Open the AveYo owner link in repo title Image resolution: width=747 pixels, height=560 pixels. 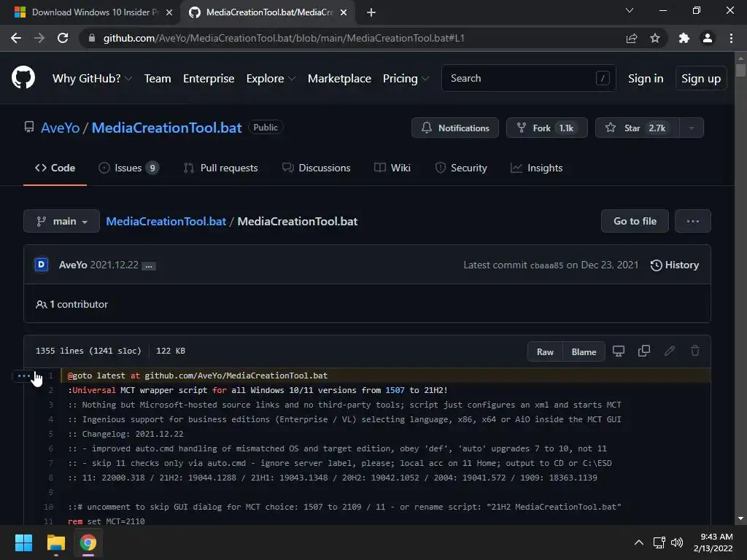(x=60, y=128)
